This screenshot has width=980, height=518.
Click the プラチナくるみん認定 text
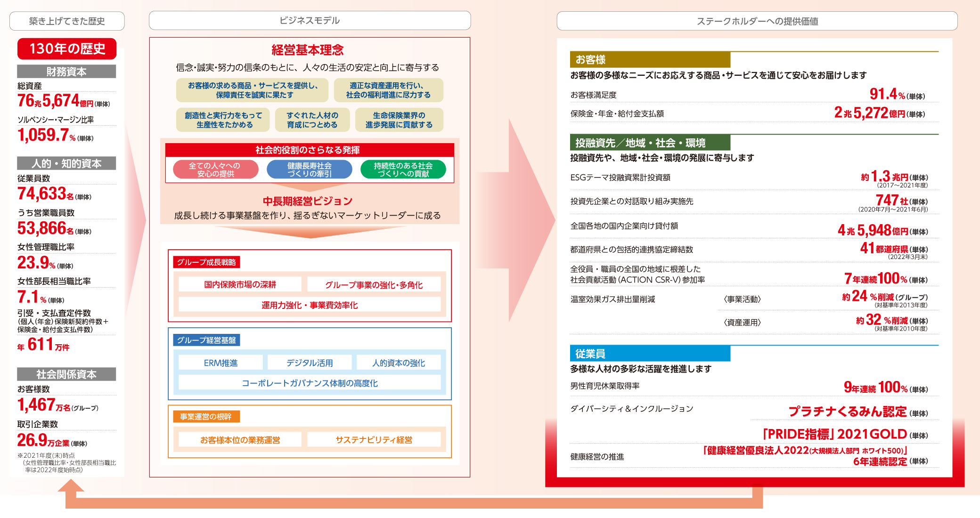[x=848, y=412]
